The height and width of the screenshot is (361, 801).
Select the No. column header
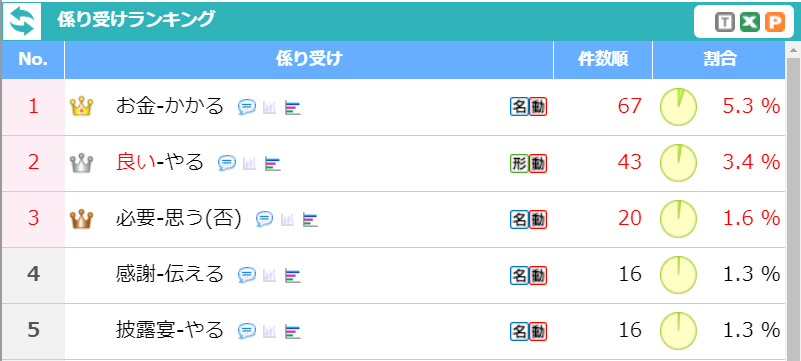click(33, 60)
